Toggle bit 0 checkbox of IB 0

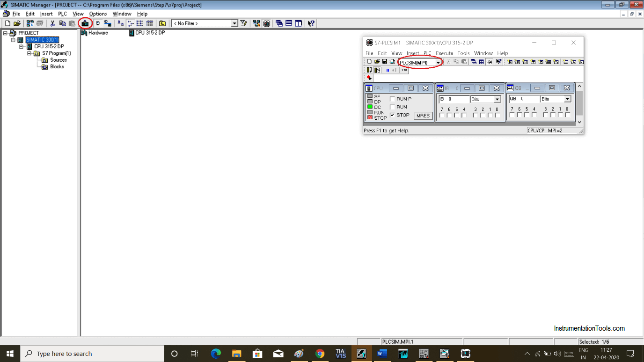tap(498, 115)
